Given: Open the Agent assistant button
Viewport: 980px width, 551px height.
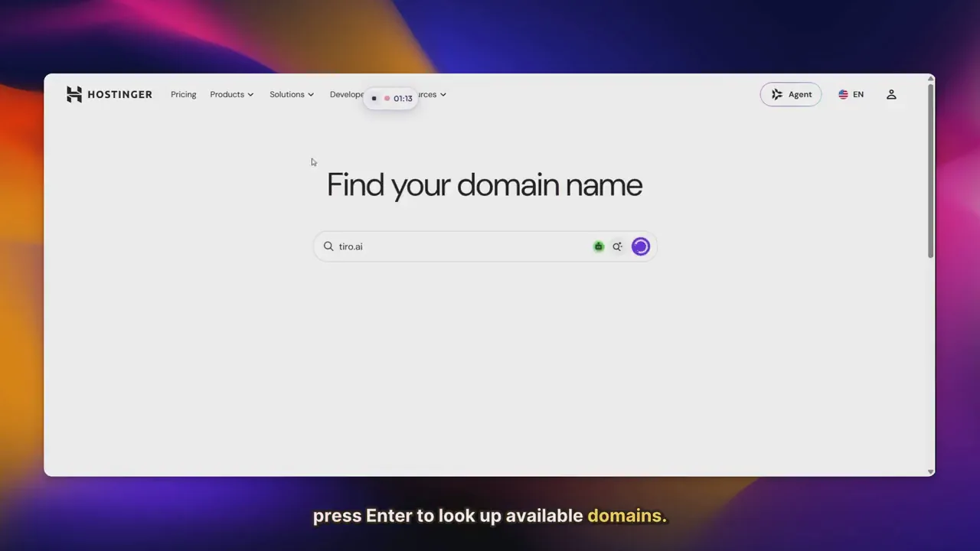Looking at the screenshot, I should [790, 94].
